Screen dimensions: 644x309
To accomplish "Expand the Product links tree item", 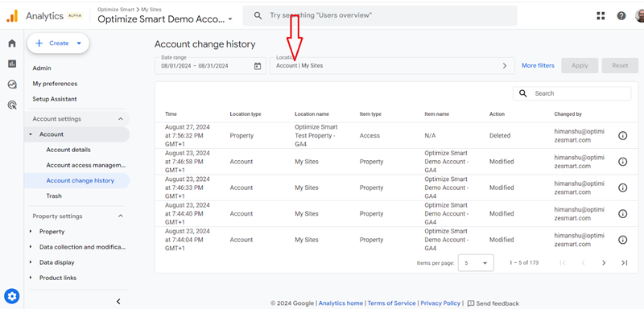I will 31,278.
